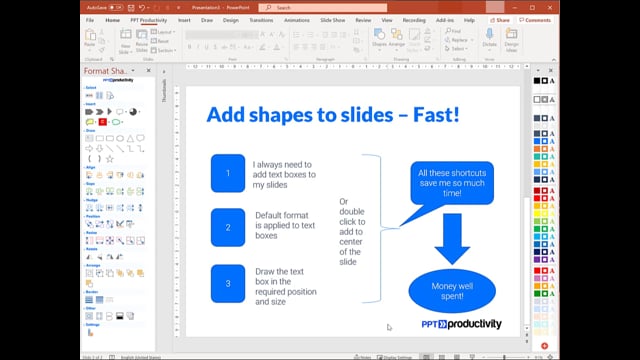The width and height of the screenshot is (640, 360).
Task: Switch to the PPT Productivity tab
Action: (149, 20)
